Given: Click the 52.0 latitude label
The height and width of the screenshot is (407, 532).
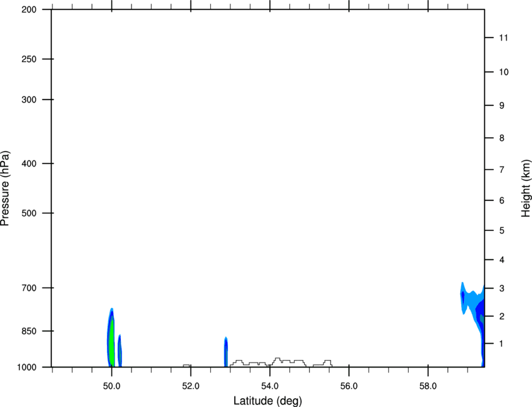Looking at the screenshot, I should click(x=191, y=386).
